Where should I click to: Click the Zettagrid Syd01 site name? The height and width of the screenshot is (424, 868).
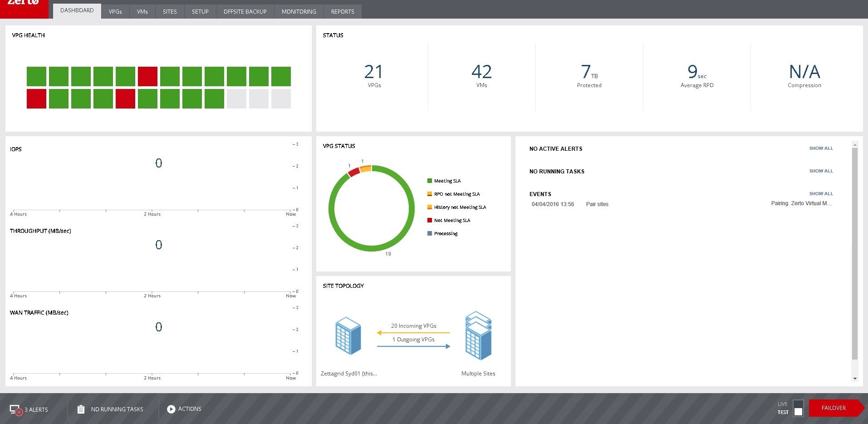(349, 374)
